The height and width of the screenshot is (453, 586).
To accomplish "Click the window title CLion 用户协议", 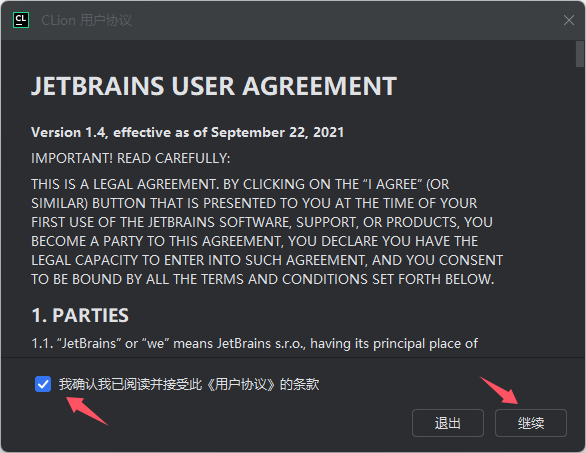I will (86, 20).
